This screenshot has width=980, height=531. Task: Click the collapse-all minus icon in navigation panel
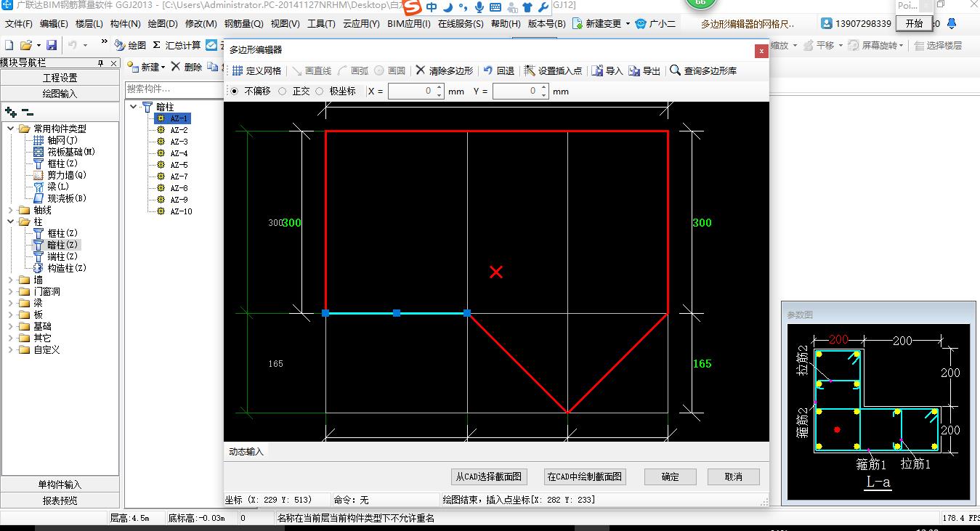click(27, 112)
